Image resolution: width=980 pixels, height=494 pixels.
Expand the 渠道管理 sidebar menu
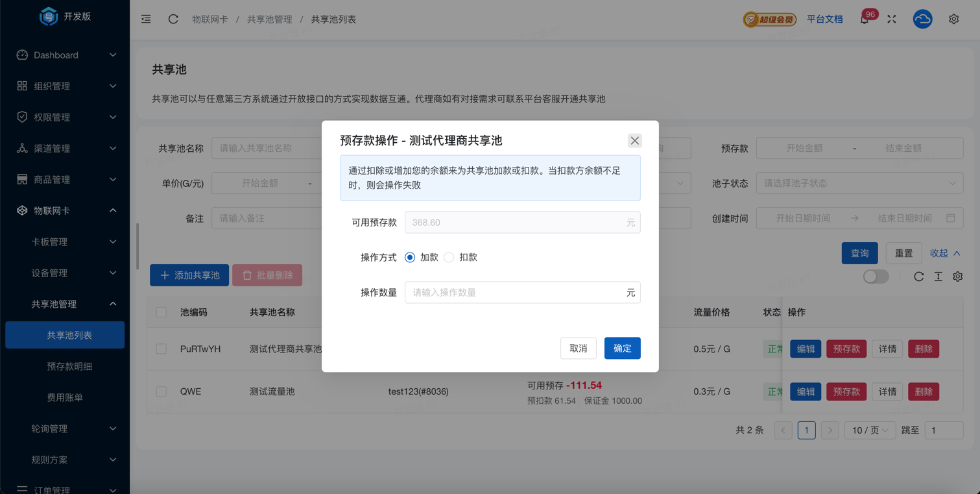65,149
